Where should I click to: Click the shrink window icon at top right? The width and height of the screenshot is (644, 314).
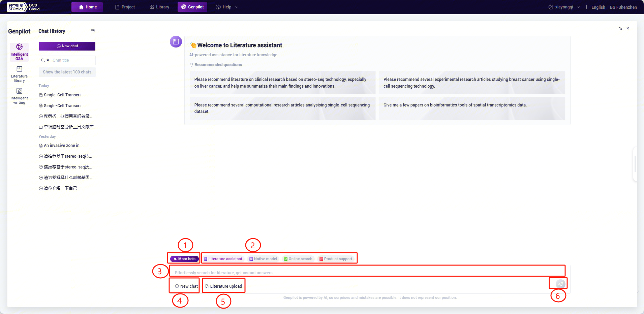click(x=620, y=28)
